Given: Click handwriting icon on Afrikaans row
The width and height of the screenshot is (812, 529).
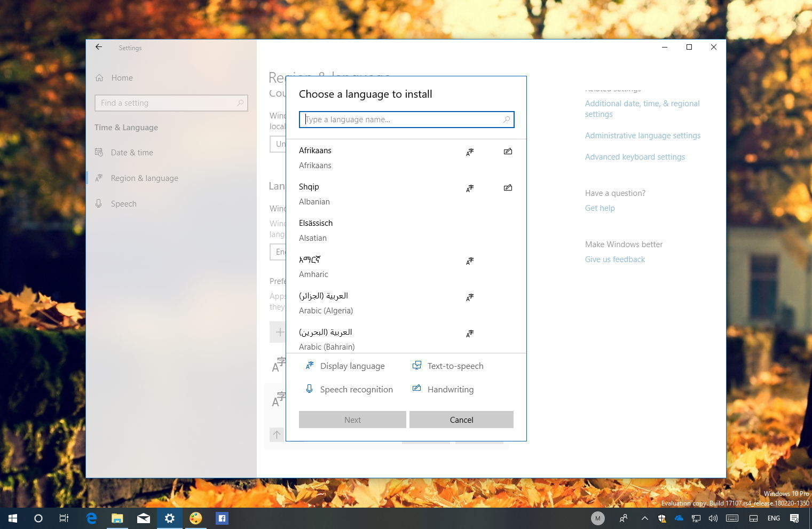Looking at the screenshot, I should tap(508, 152).
